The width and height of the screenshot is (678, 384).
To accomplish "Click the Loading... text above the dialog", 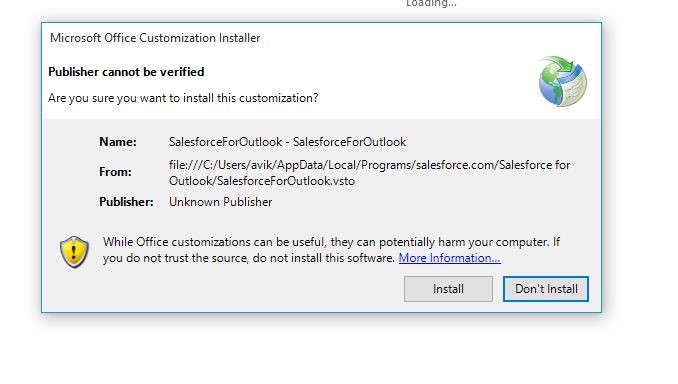I will point(431,4).
